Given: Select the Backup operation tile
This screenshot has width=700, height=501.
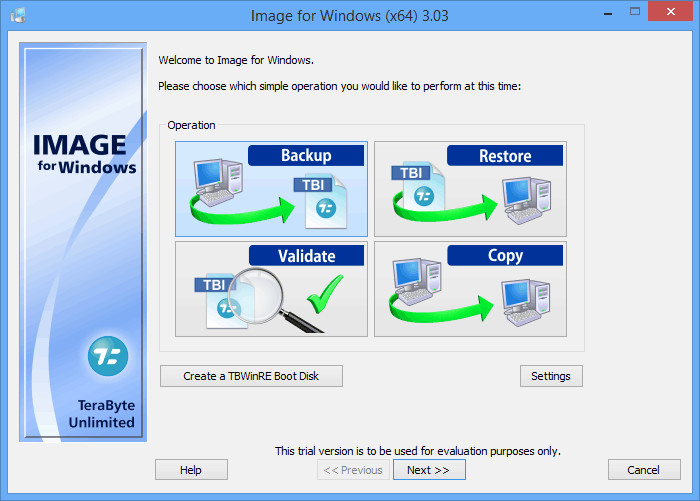Looking at the screenshot, I should click(x=271, y=189).
